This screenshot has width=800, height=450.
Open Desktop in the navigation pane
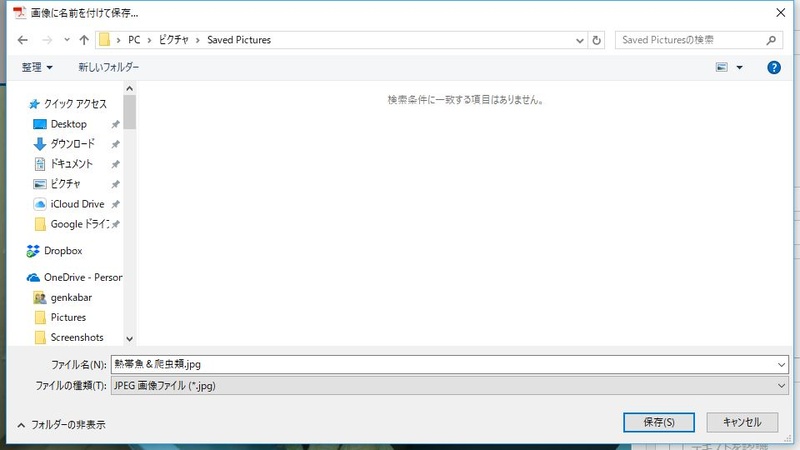click(68, 124)
